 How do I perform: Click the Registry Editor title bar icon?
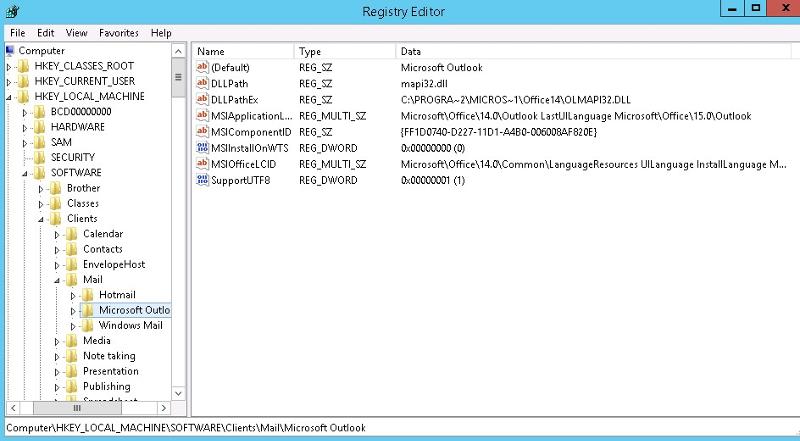12,11
